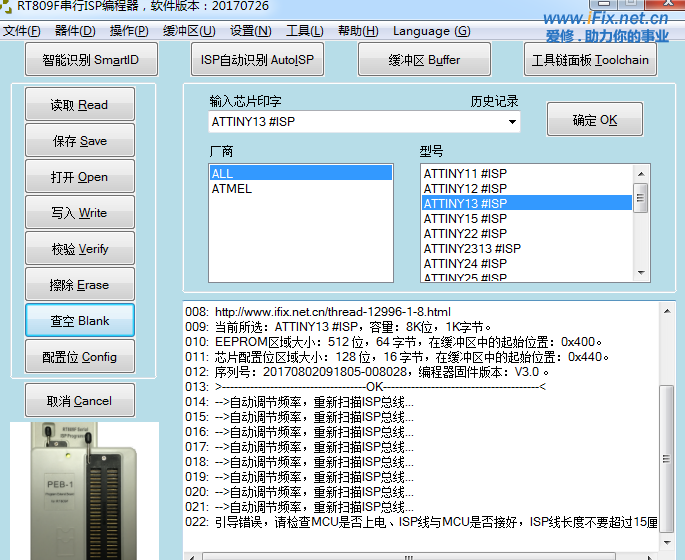Select ALL in the manufacturer list
685x560 pixels.
[x=301, y=173]
